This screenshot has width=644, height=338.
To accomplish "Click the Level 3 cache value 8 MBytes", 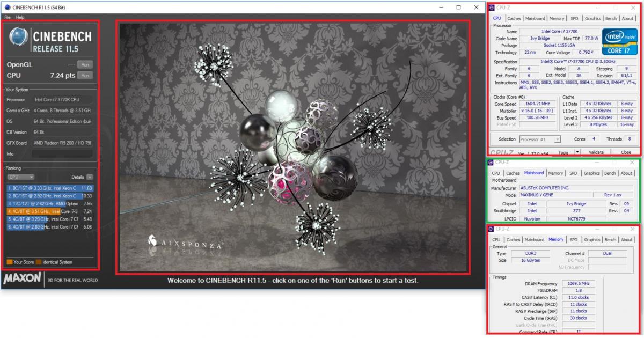I will pos(598,124).
